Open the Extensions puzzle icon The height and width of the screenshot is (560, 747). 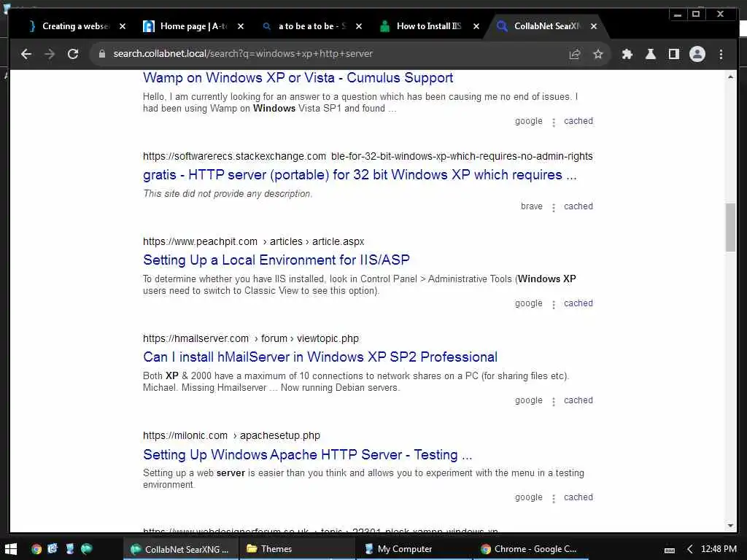(627, 54)
